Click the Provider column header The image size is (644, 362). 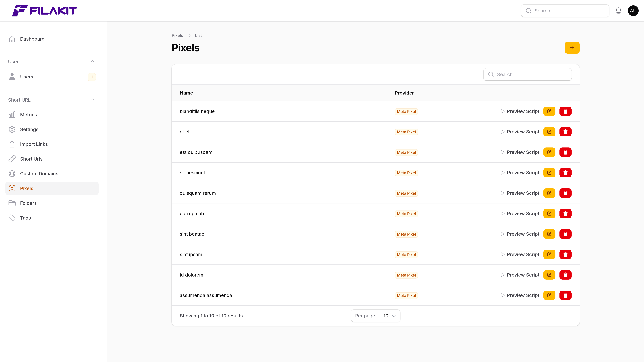(404, 93)
